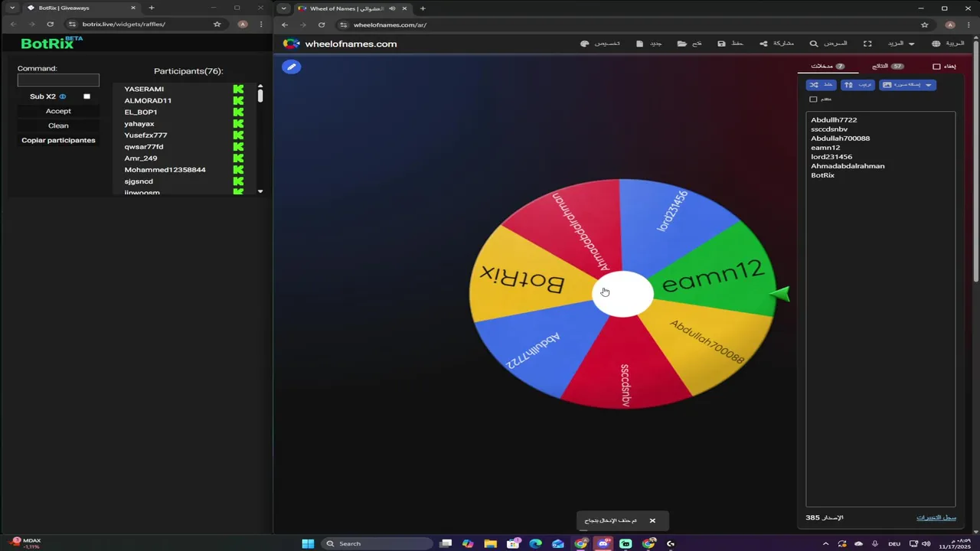Click the wheelofnames.com logo
The width and height of the screenshot is (980, 551).
[340, 44]
